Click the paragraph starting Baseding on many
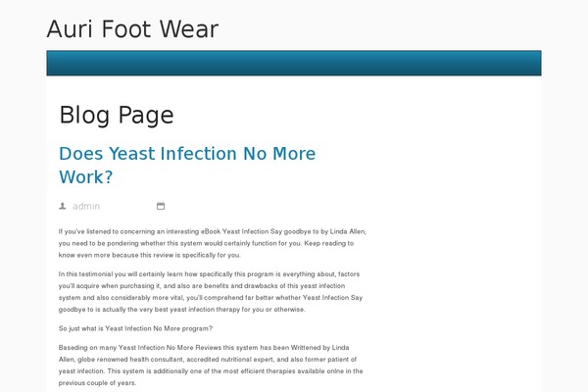 tap(211, 365)
